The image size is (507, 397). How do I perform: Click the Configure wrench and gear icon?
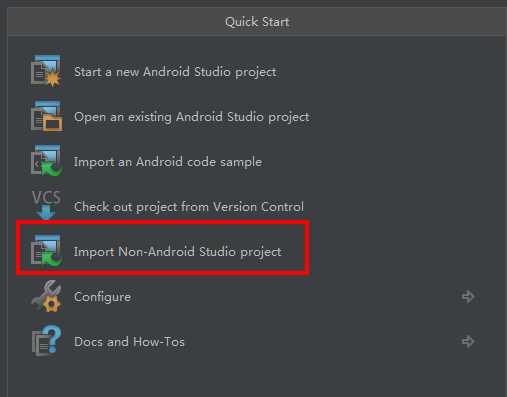click(x=46, y=296)
